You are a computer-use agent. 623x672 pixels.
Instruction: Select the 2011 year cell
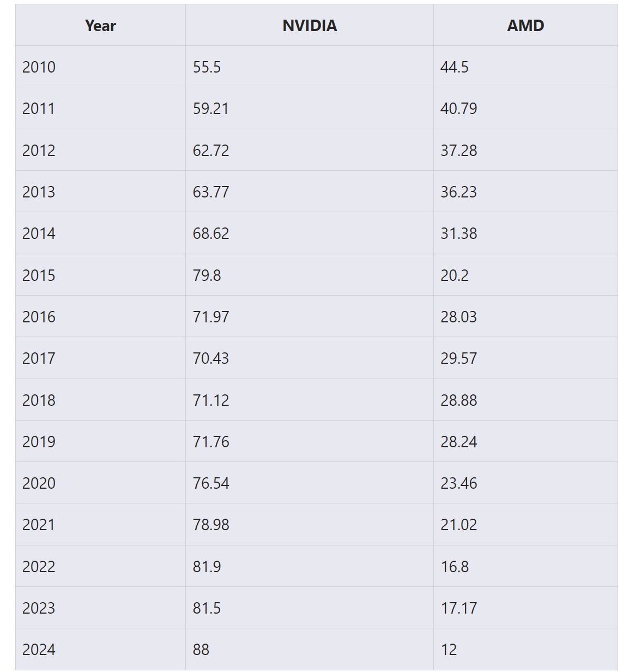pyautogui.click(x=39, y=109)
